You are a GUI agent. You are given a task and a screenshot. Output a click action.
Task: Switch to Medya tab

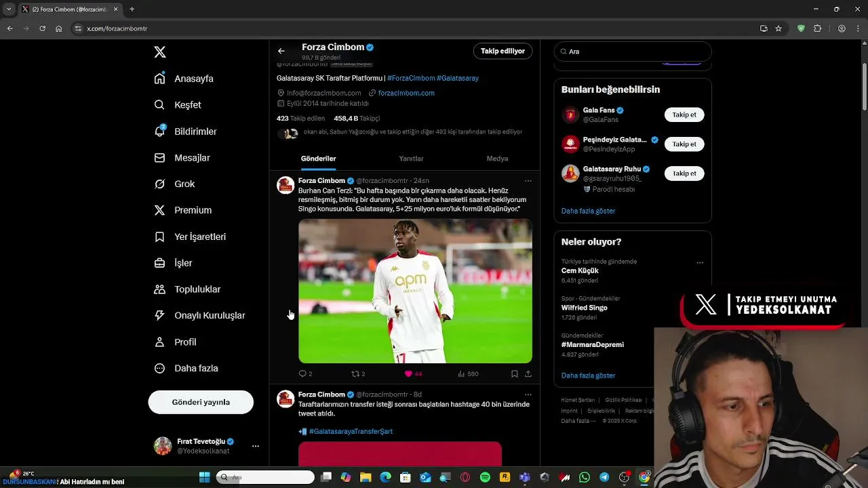click(x=497, y=159)
